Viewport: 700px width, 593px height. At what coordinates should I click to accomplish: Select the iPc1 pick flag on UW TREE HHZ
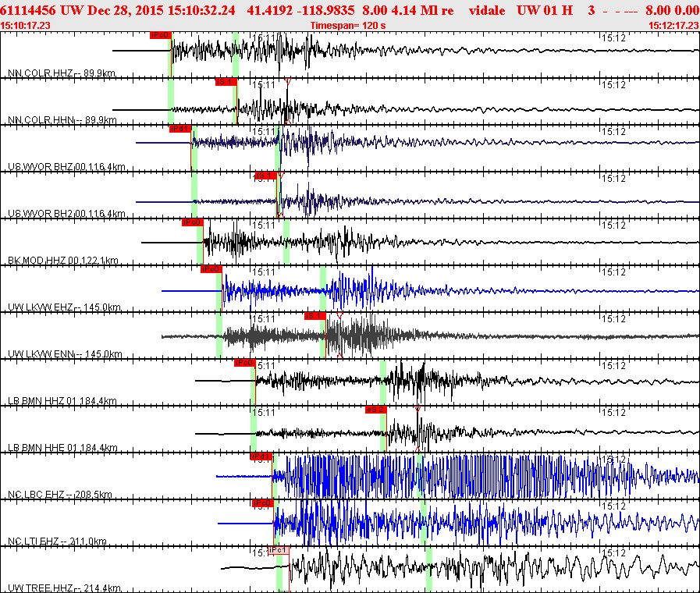278,551
